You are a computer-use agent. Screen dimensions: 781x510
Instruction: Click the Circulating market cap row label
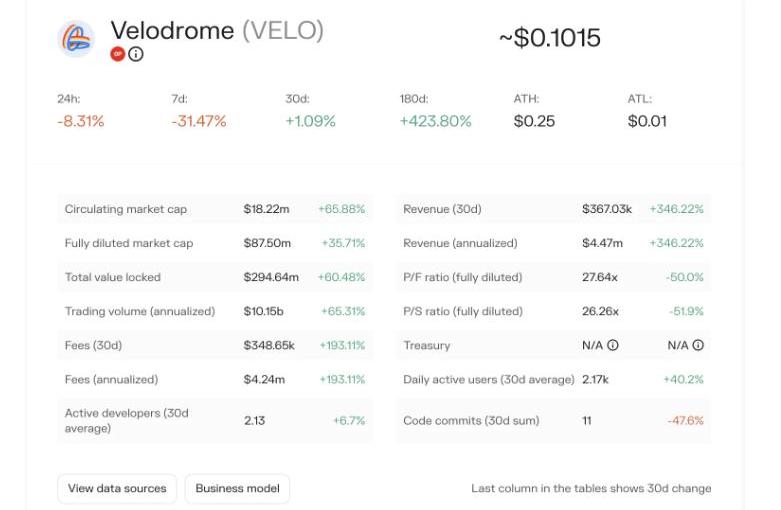click(126, 209)
